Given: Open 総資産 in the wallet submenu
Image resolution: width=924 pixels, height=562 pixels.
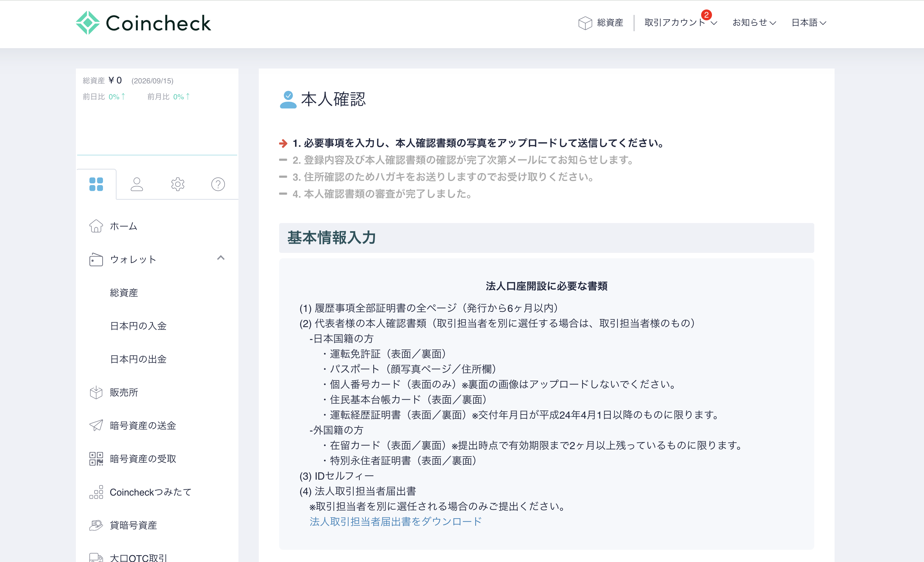Looking at the screenshot, I should (x=124, y=293).
